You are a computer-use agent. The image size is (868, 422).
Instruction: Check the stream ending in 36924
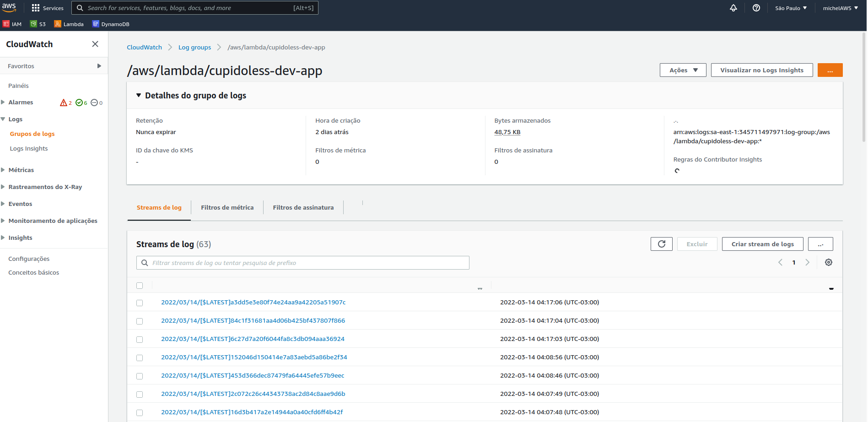(140, 339)
